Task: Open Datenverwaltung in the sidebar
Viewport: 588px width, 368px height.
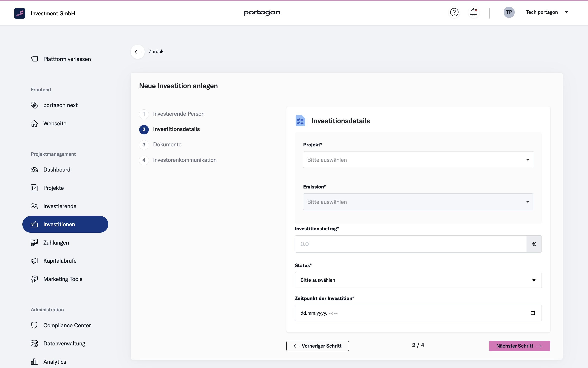Action: [65, 343]
